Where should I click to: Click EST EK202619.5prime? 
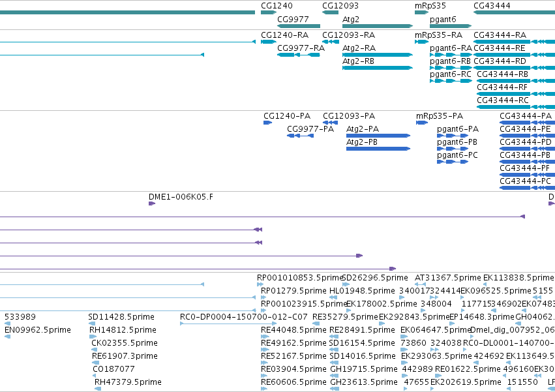(x=432, y=389)
